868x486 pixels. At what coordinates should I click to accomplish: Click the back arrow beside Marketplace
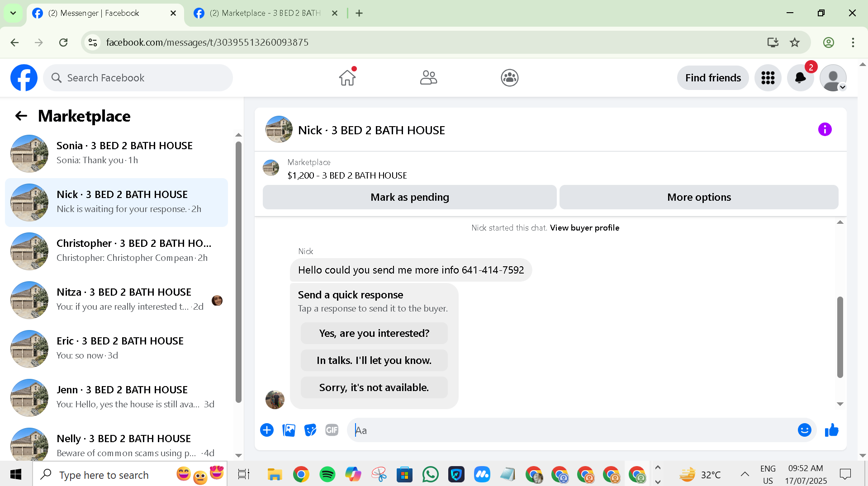pyautogui.click(x=21, y=116)
